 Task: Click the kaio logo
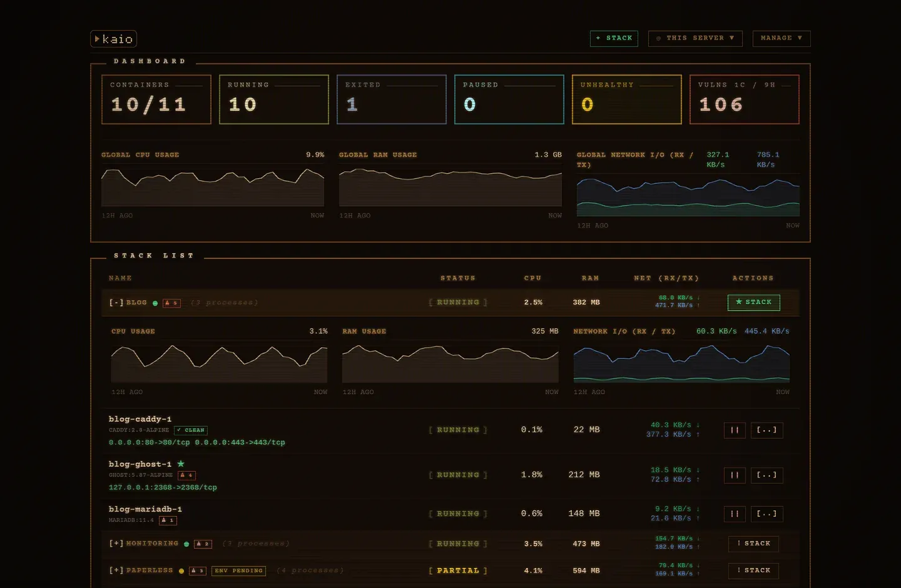(x=113, y=39)
